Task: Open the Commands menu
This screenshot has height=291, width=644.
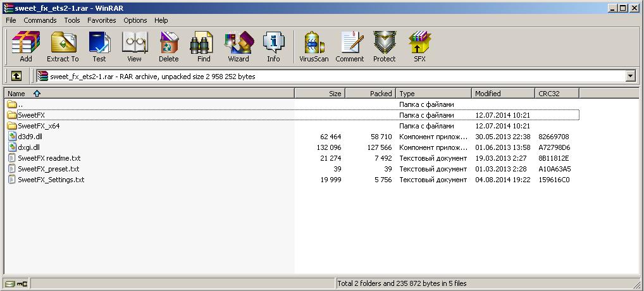Action: click(40, 20)
